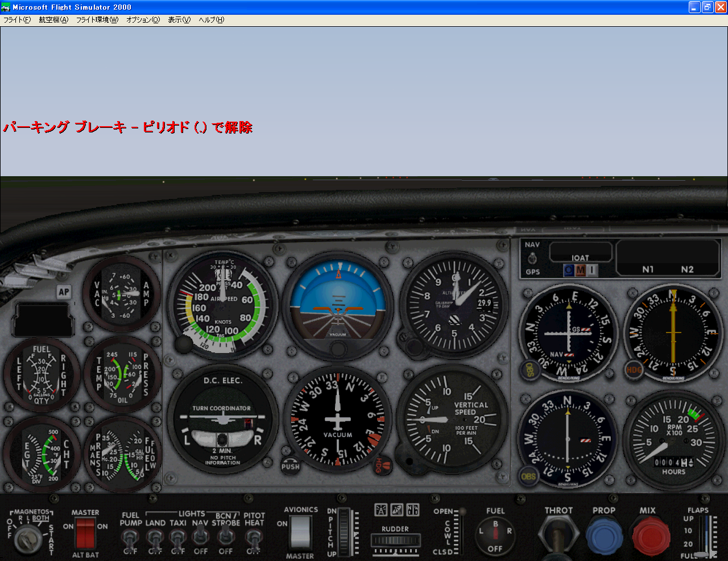
Task: Toggle the red MASTER ALT BAT switch
Action: coord(85,533)
